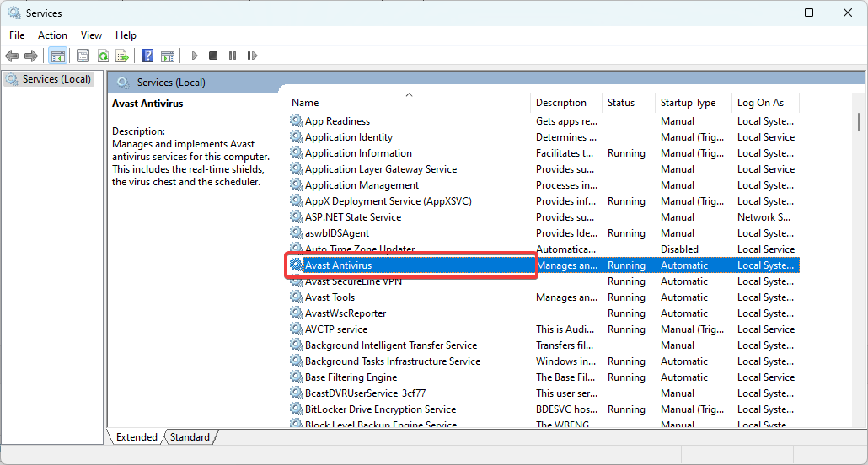Toggle Show/Hide Action Pane icon
The width and height of the screenshot is (868, 465).
[x=168, y=56]
